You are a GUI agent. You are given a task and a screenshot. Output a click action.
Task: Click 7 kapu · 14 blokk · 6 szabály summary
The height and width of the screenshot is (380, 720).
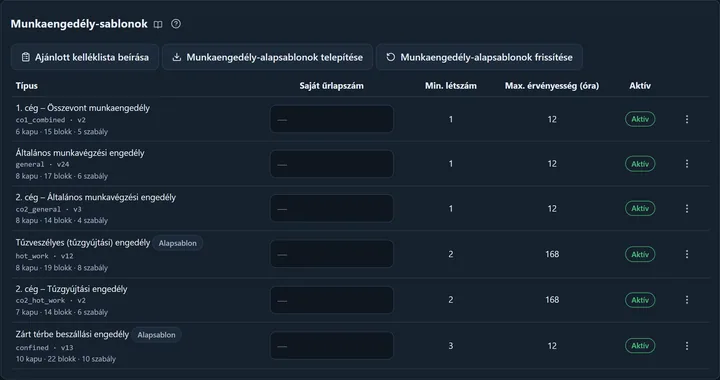pos(62,313)
